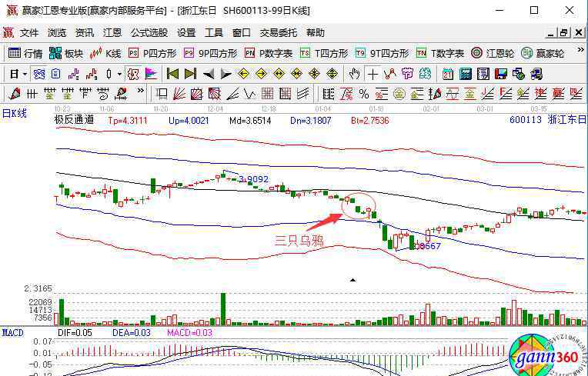Click the MACD indicator label
This screenshot has width=588, height=376.
tap(13, 333)
